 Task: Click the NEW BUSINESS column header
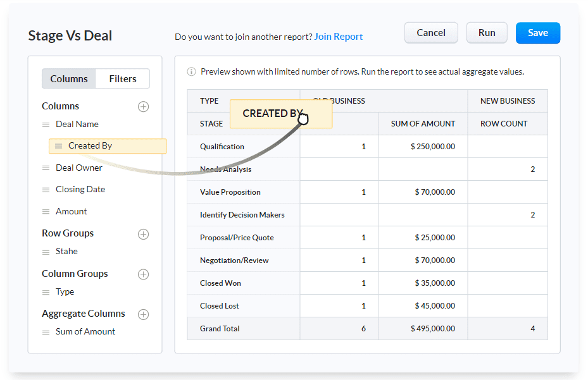[508, 101]
